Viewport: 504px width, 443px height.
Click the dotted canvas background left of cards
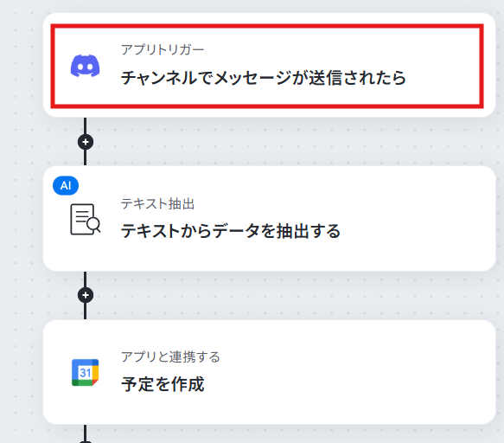pos(21,225)
